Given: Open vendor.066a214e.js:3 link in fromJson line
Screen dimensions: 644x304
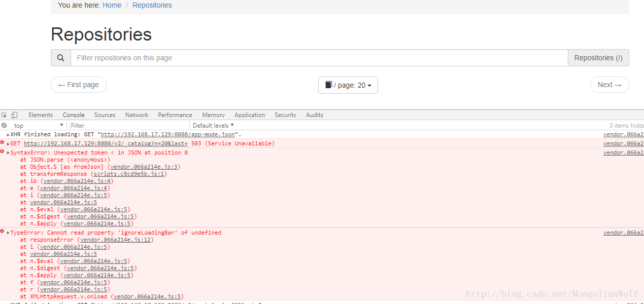Looking at the screenshot, I should 144,167.
